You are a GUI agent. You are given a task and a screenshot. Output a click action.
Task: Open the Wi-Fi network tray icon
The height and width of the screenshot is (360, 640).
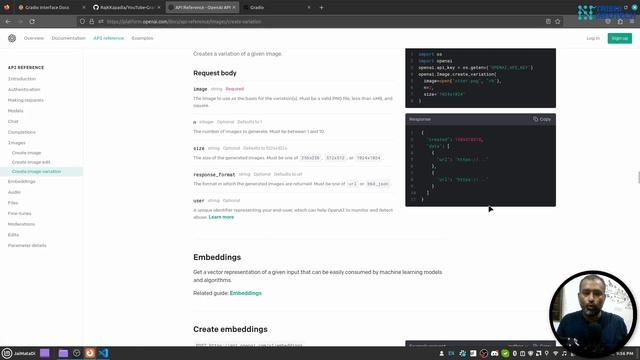[555, 353]
